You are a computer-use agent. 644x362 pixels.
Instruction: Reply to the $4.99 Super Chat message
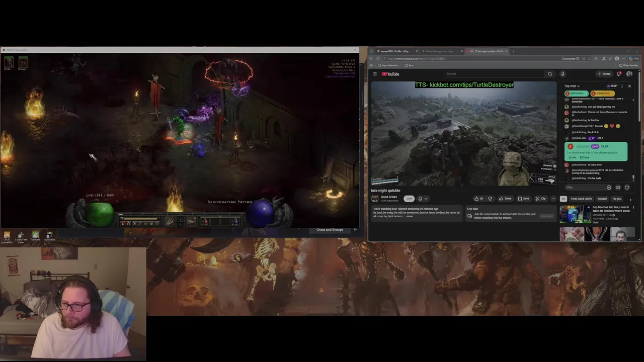coord(584,157)
